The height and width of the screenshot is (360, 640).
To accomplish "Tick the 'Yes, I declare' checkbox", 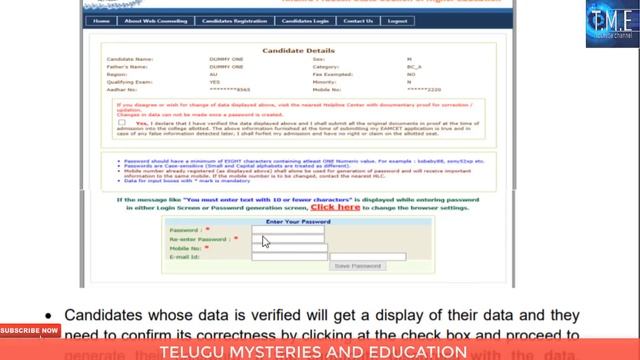I will tap(122, 122).
